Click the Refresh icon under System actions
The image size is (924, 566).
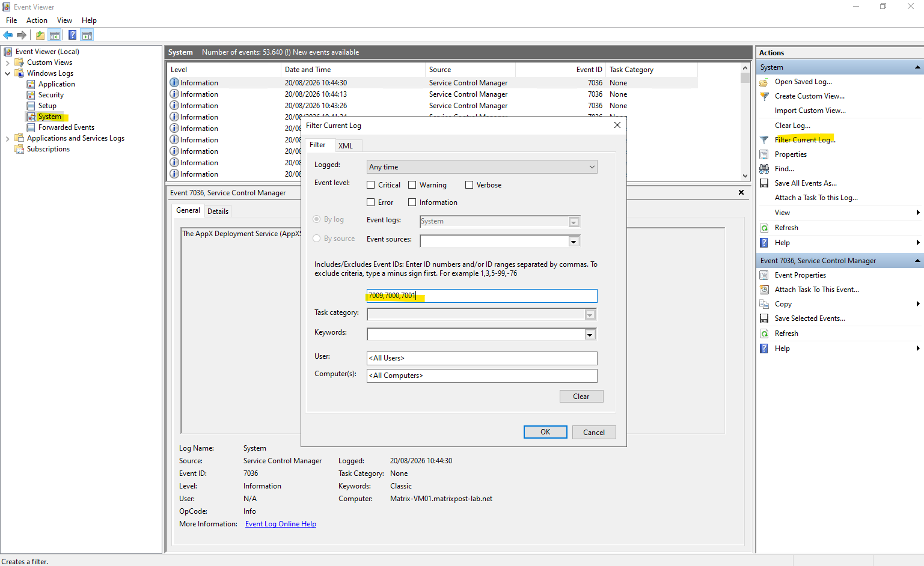tap(764, 228)
